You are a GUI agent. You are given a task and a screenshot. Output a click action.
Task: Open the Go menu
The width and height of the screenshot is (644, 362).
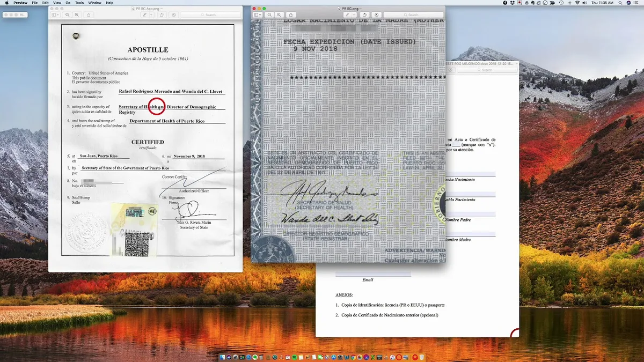click(x=68, y=3)
